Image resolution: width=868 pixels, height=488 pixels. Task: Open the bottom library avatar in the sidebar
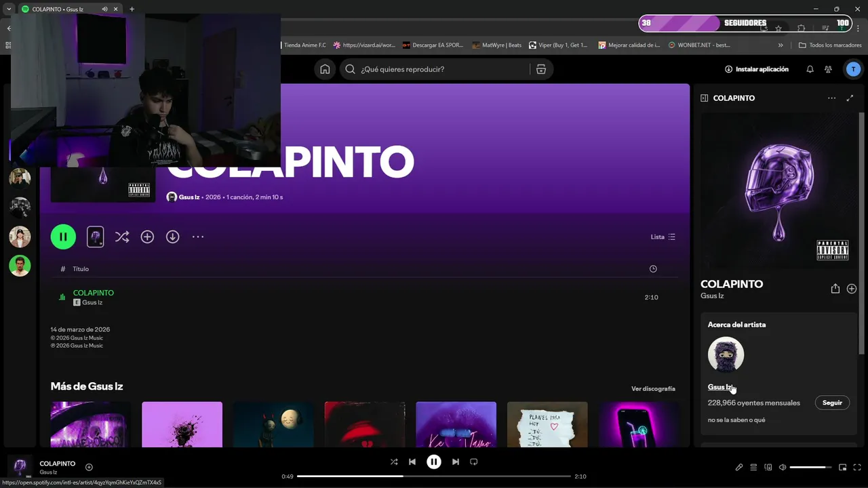coord(20,265)
